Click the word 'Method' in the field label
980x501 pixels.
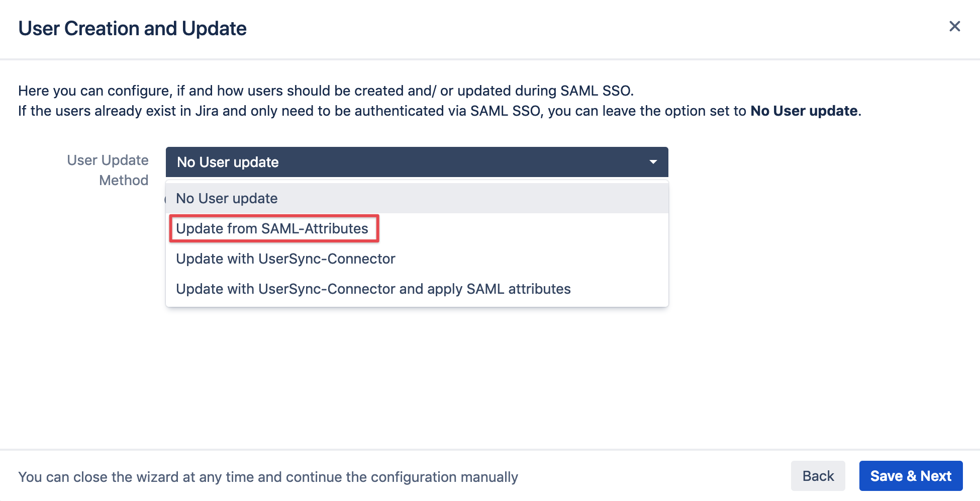[x=124, y=181]
